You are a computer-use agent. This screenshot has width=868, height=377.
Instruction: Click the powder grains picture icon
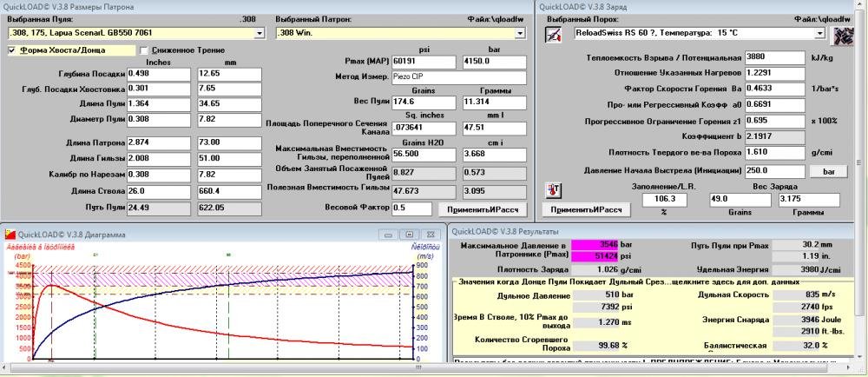pos(842,35)
